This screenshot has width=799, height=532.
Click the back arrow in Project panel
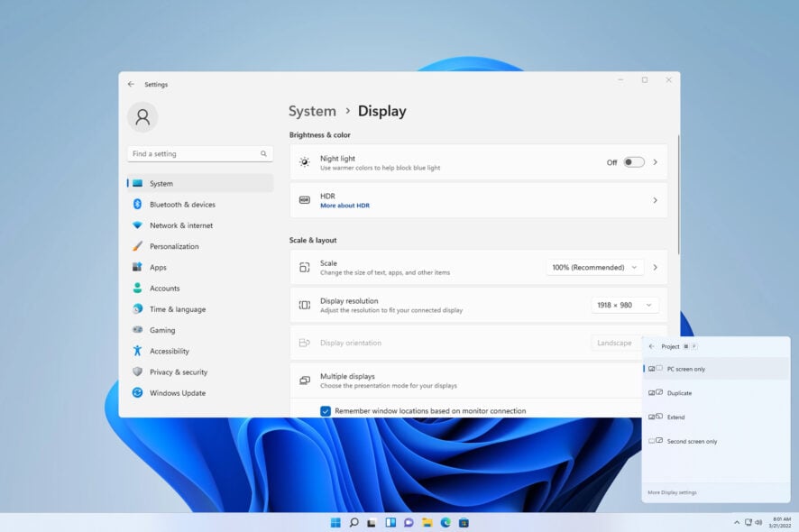point(651,346)
